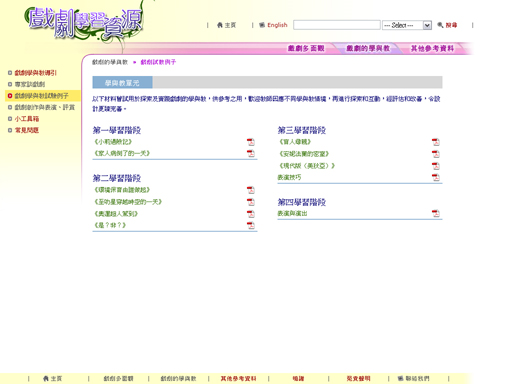Click footer link 主頁
The image size is (512, 384).
(56, 378)
